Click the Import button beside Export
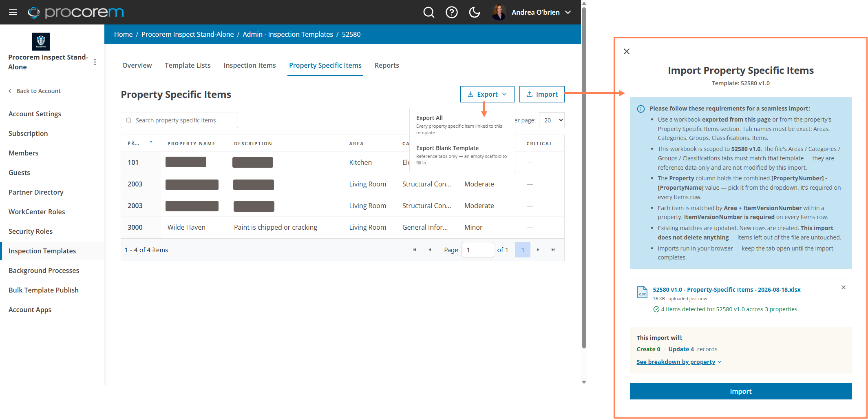 tap(542, 94)
